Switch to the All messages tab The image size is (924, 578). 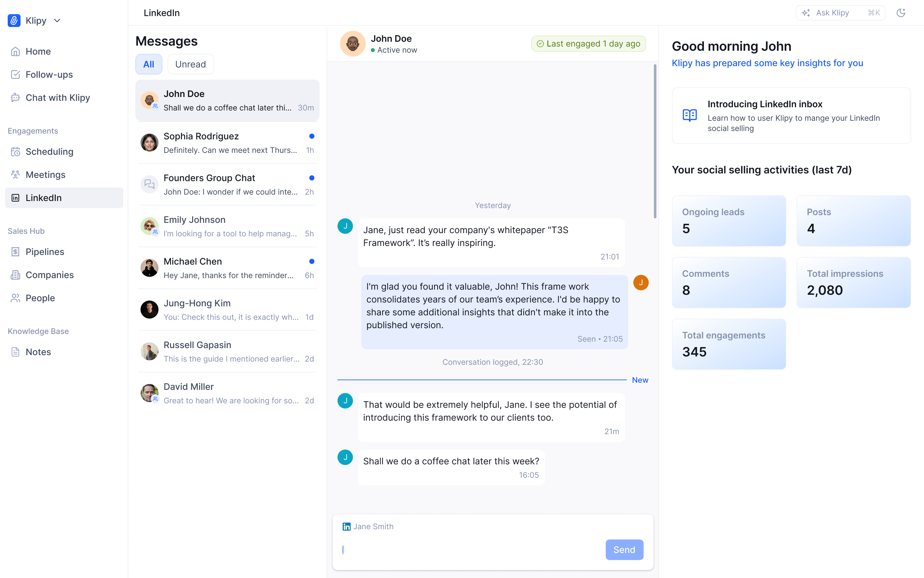click(x=149, y=64)
